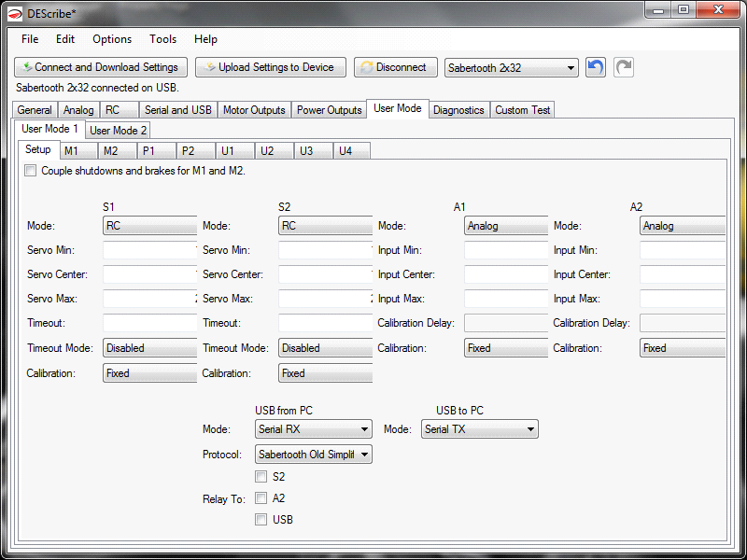Enable Relay To A2 checkbox
The image size is (747, 560).
click(261, 498)
